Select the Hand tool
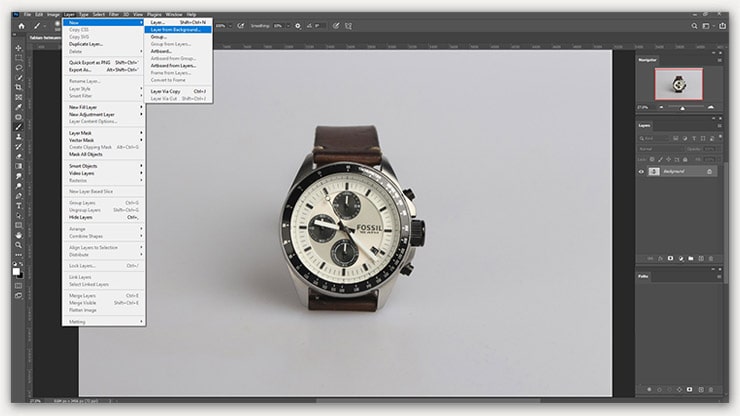The width and height of the screenshot is (740, 416). pos(19,235)
